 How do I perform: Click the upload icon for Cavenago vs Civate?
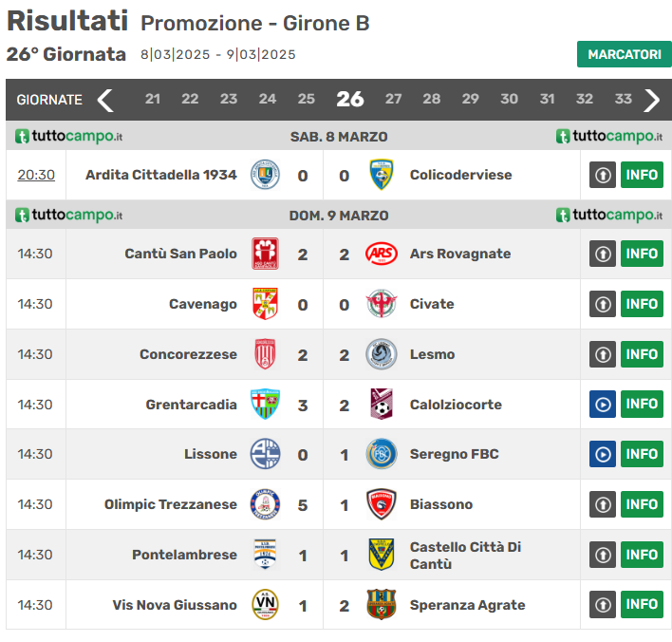[x=603, y=304]
